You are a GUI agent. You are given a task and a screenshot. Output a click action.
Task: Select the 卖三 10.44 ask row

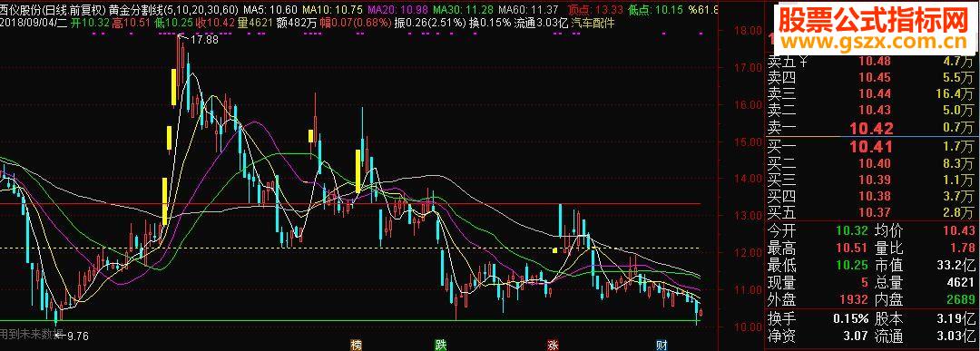pyautogui.click(x=871, y=93)
